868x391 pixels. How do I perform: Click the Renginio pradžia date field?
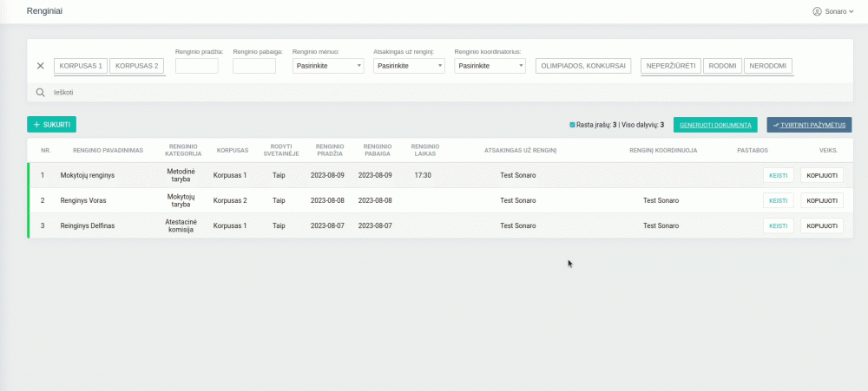click(x=197, y=66)
